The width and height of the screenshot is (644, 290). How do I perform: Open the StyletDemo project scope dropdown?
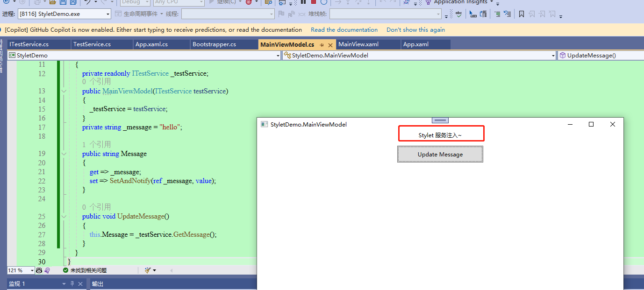click(278, 56)
